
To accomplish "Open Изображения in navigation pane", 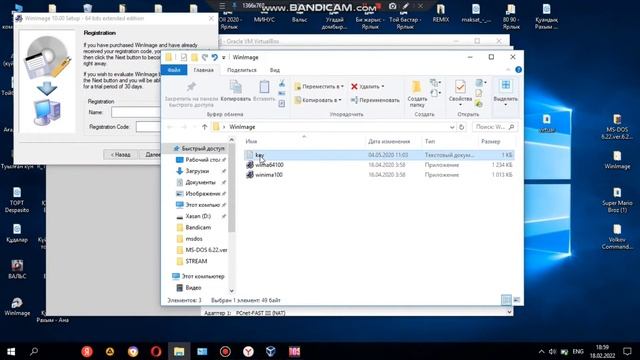I will pos(202,193).
